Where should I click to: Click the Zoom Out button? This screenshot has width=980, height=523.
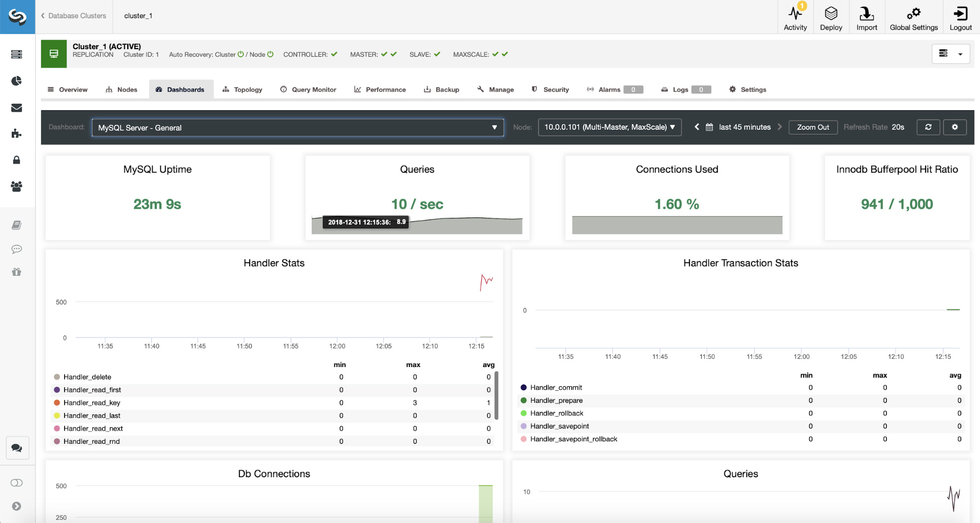click(813, 127)
